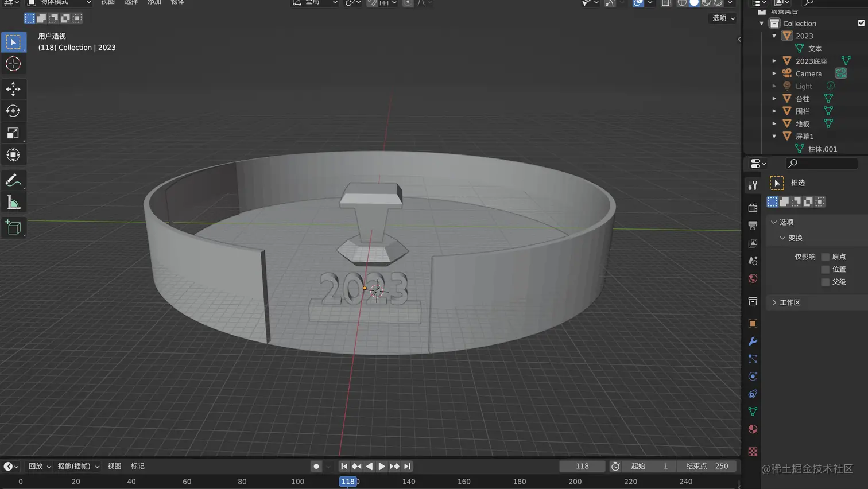Jump to the first frame

(x=344, y=467)
